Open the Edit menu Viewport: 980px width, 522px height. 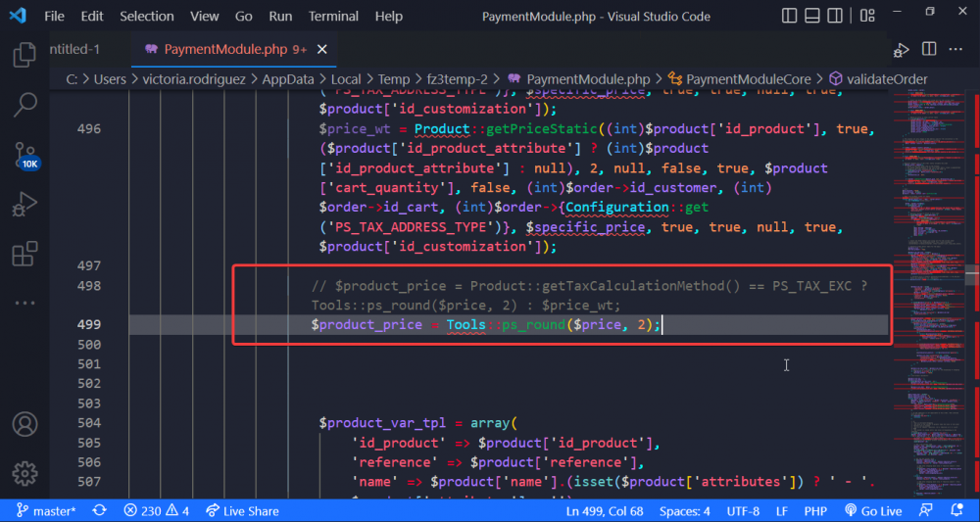tap(92, 17)
